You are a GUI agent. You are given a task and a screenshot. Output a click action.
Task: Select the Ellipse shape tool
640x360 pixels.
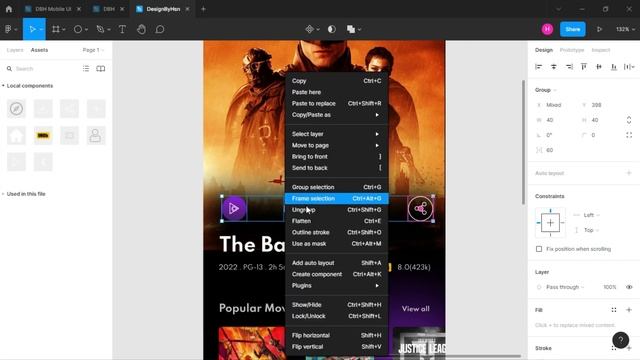click(x=78, y=29)
